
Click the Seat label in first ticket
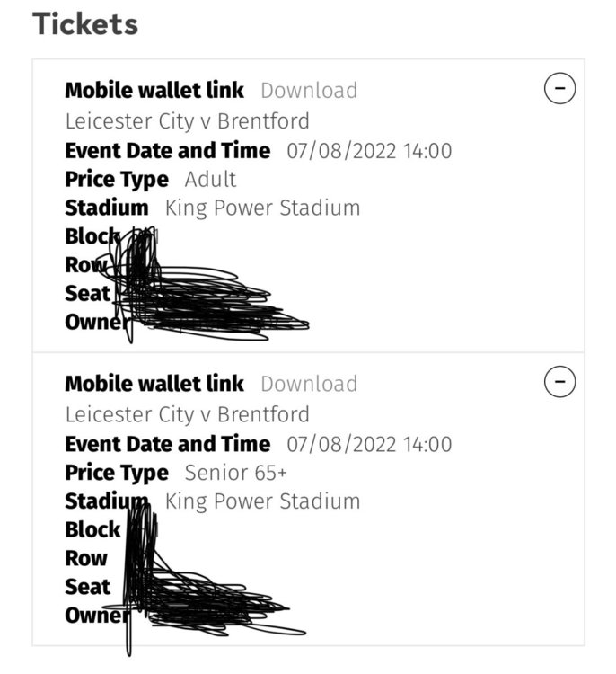88,294
